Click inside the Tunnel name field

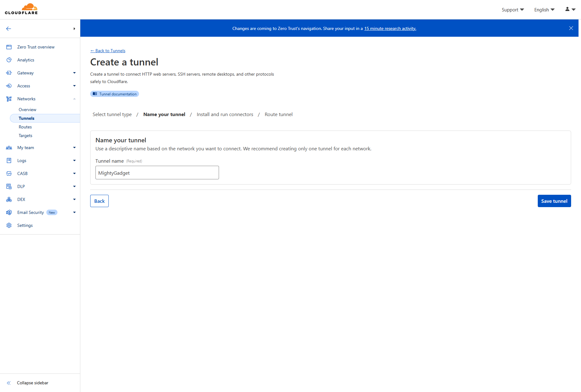click(x=157, y=173)
